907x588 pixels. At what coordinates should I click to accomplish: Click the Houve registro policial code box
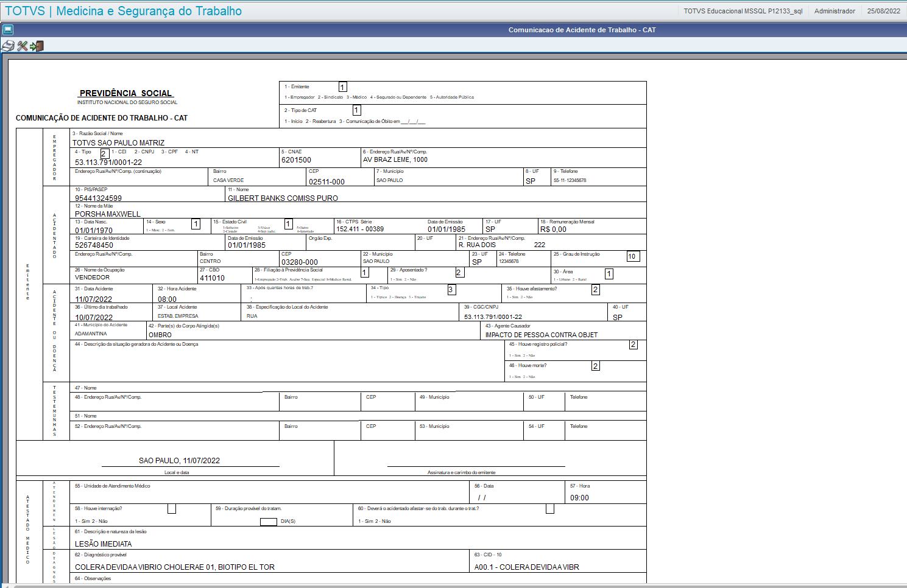click(633, 345)
